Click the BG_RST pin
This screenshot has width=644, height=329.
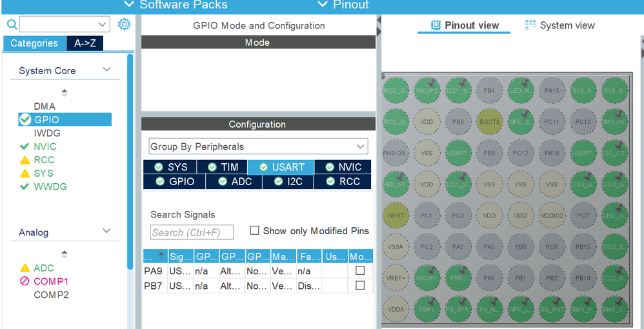pos(552,309)
